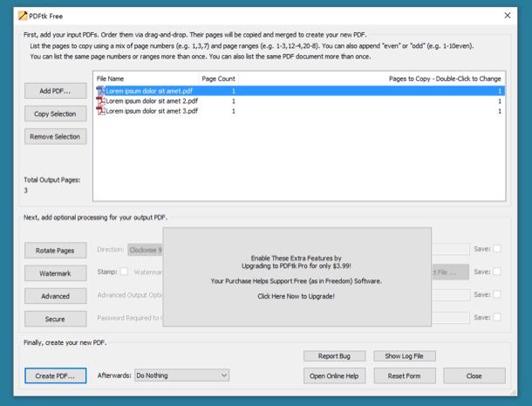The image size is (532, 406).
Task: Click the Watermark button
Action: (55, 273)
